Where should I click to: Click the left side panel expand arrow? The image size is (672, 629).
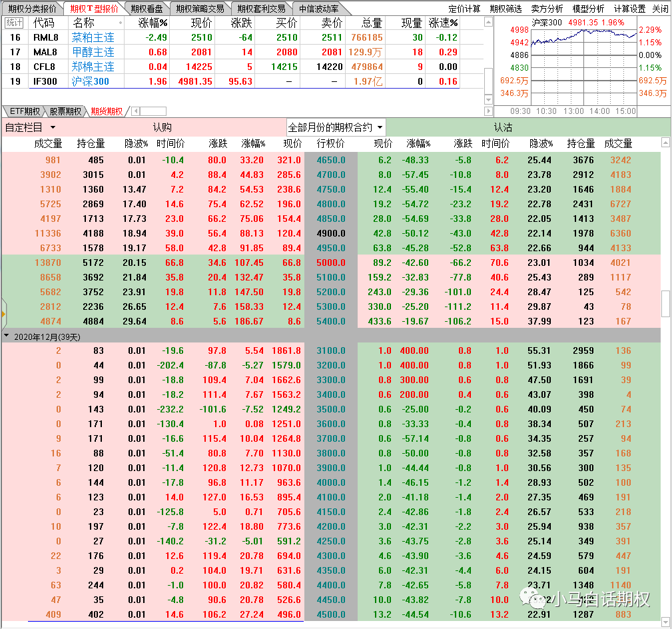click(3, 313)
